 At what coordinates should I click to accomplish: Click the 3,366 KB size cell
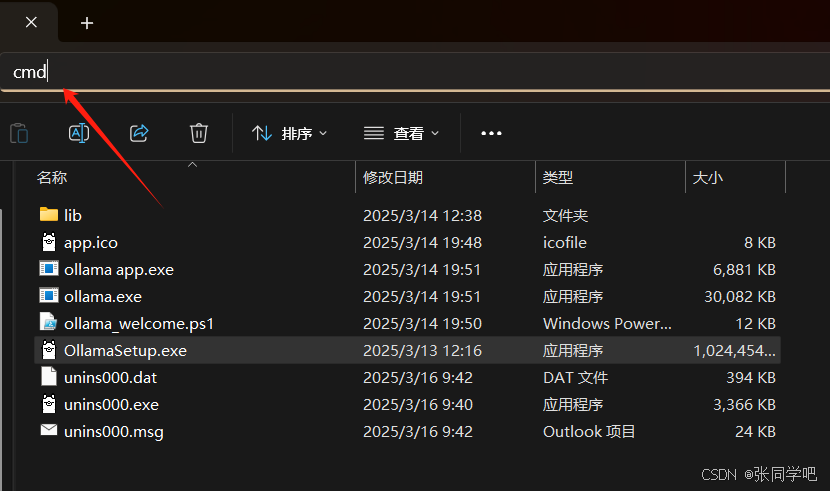coord(744,404)
